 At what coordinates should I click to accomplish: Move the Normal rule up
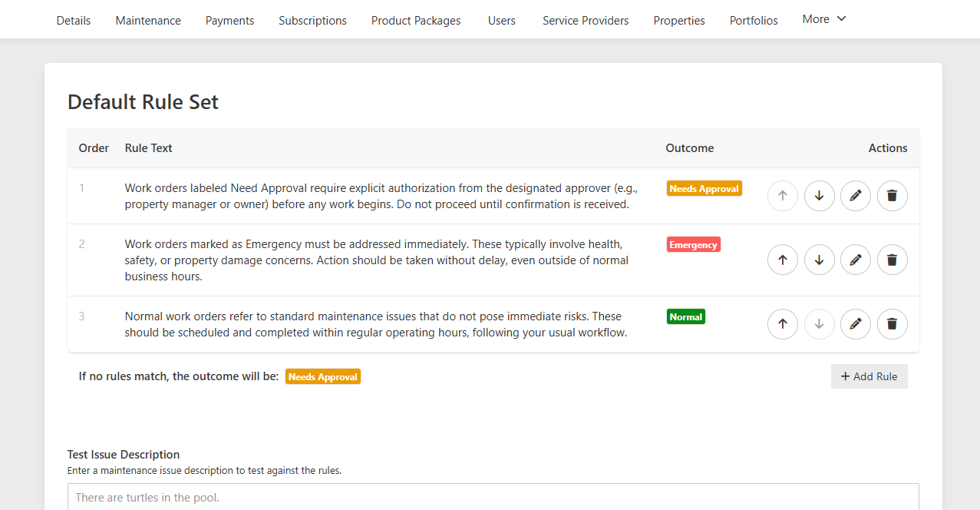pos(783,324)
